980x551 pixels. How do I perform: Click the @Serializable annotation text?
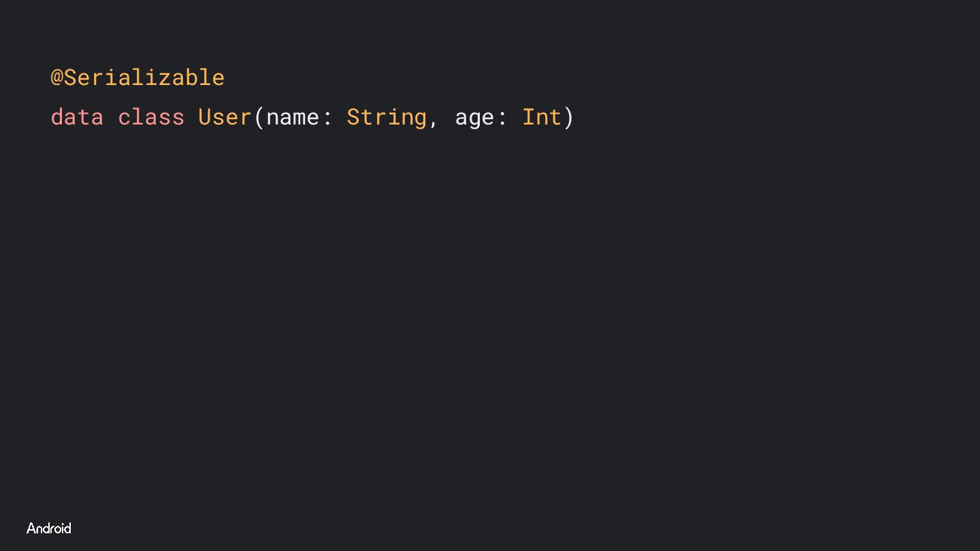point(137,78)
